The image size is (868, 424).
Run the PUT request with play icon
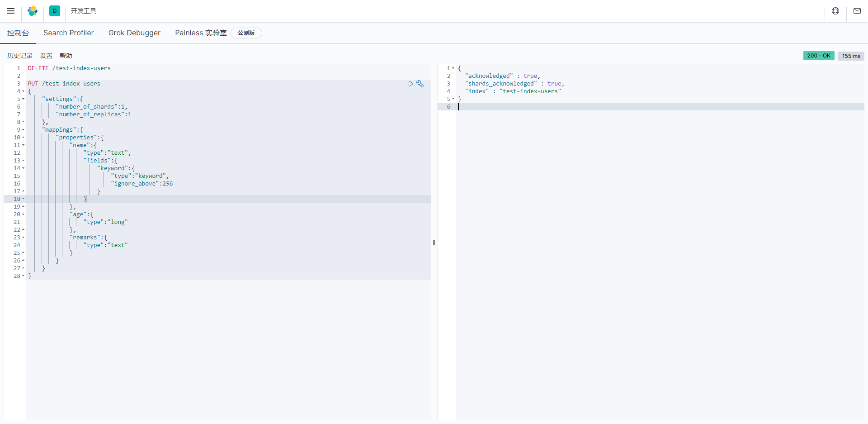coord(411,84)
